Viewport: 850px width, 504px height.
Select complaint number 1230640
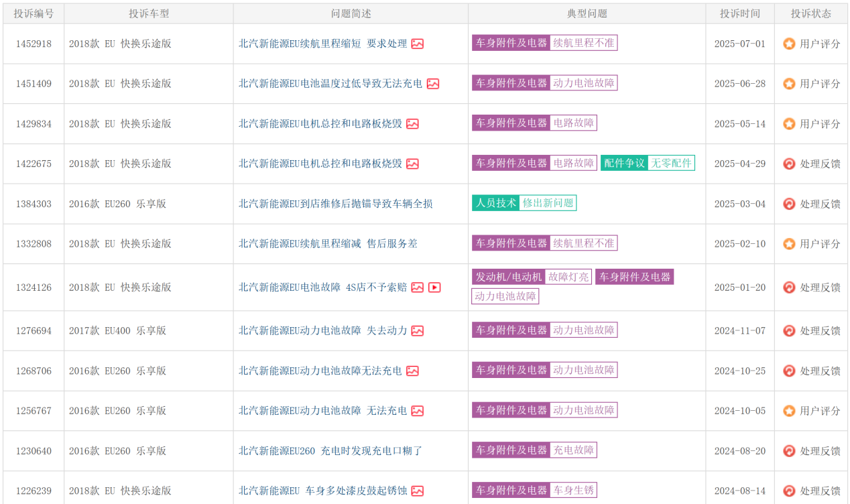pos(34,451)
